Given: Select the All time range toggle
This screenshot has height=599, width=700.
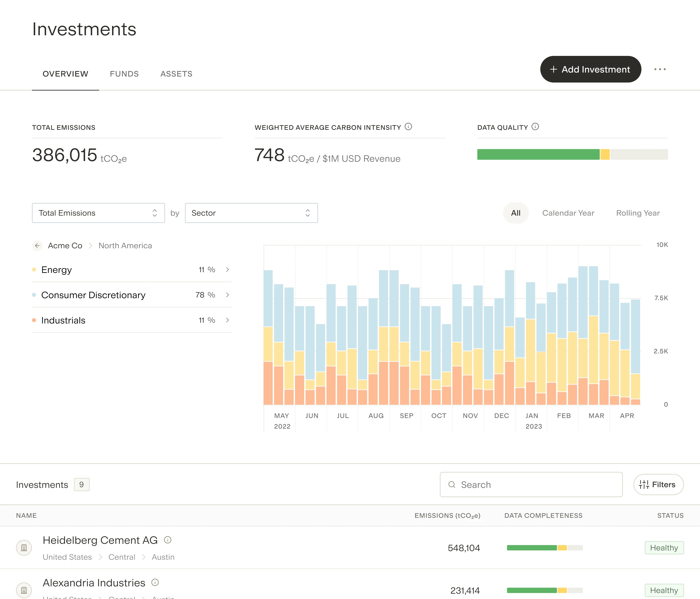Looking at the screenshot, I should click(515, 213).
